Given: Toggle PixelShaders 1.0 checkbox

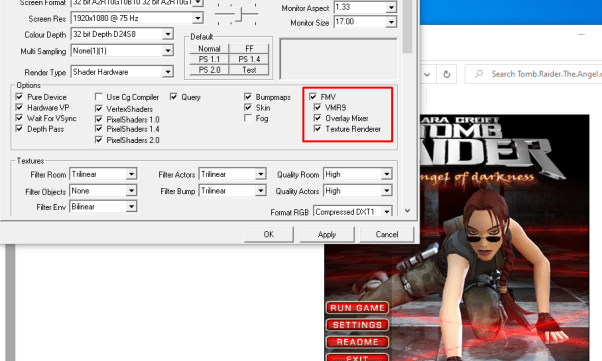Looking at the screenshot, I should [99, 119].
